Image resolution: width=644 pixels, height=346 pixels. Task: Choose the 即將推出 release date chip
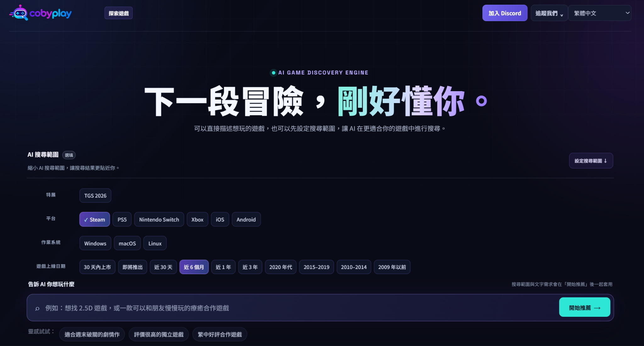pyautogui.click(x=132, y=267)
